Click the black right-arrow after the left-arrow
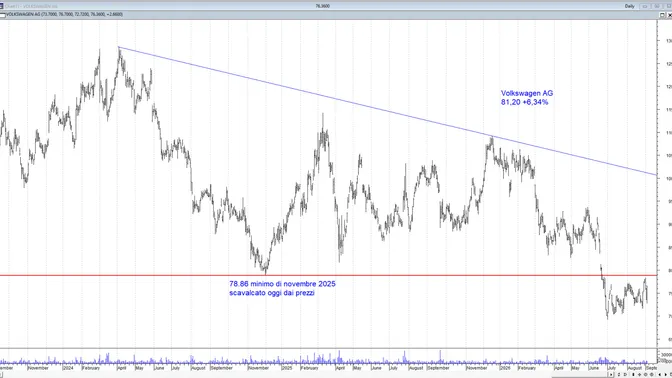 coord(666,375)
